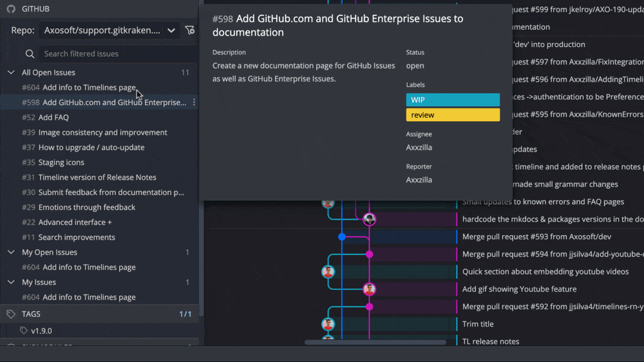Select commit 'Quick section about embedding youtube videos'
This screenshot has height=362, width=644.
545,272
